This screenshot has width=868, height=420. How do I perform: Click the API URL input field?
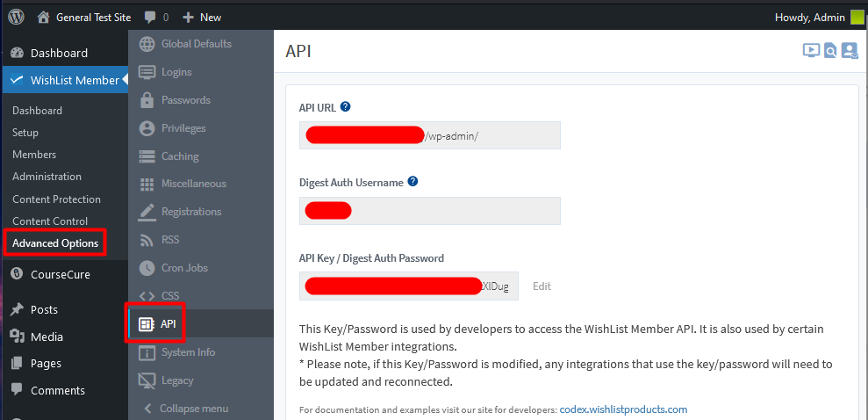tap(429, 135)
